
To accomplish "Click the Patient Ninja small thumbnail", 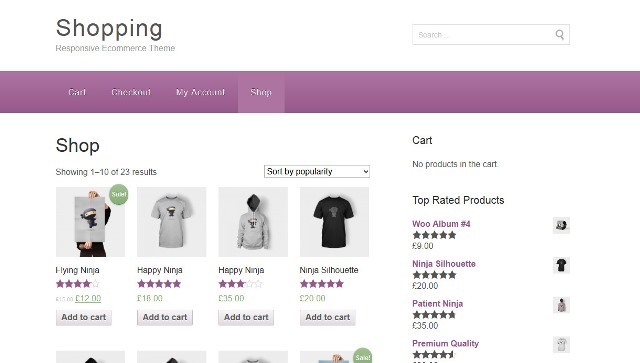I will pos(561,305).
